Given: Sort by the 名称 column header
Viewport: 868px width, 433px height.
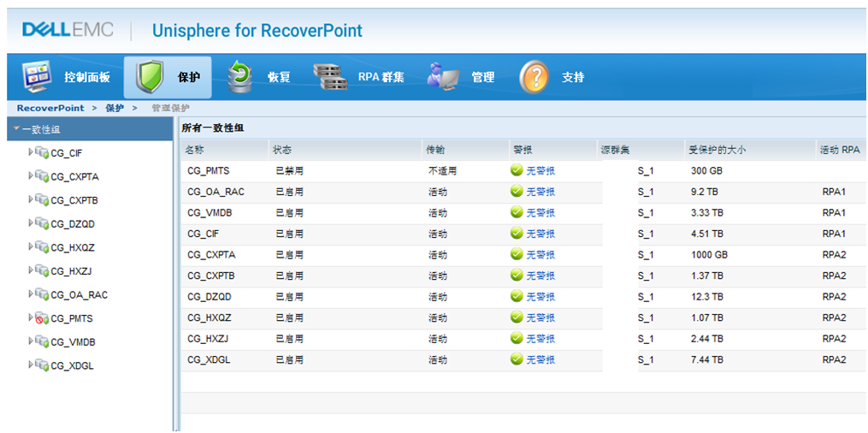Looking at the screenshot, I should tap(224, 150).
